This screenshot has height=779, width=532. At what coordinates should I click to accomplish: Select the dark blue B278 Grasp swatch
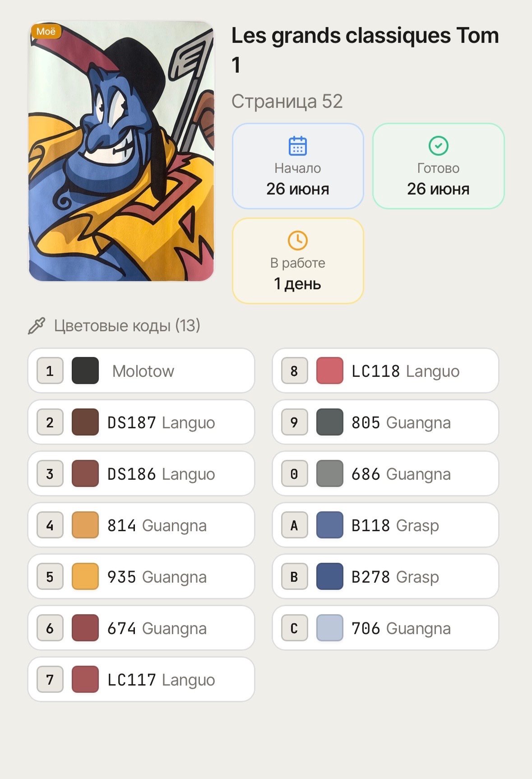[330, 576]
